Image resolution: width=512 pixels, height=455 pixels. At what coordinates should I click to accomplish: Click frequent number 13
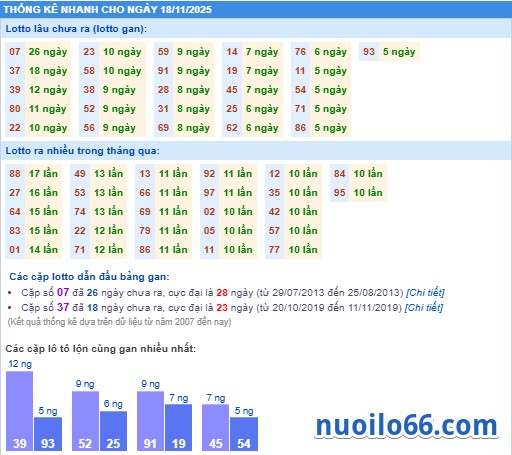pos(145,173)
